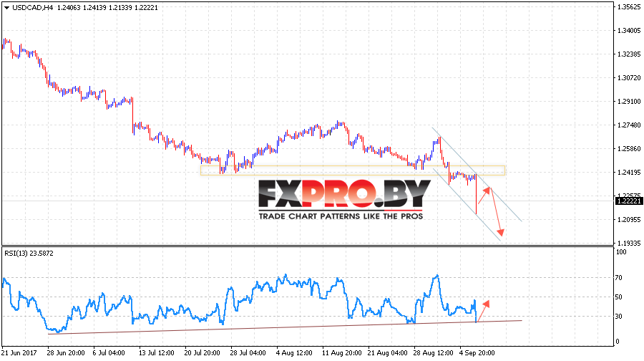644x361 pixels.
Task: Click the USDCAD,H4 symbol label
Action: [33, 7]
